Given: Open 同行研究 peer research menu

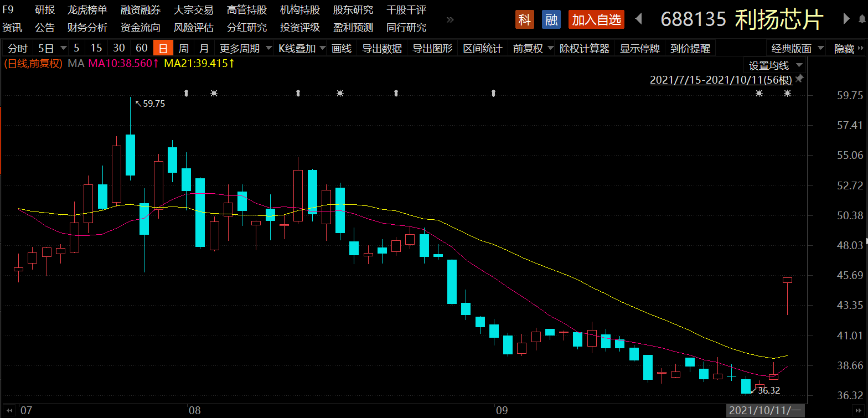Looking at the screenshot, I should (406, 27).
